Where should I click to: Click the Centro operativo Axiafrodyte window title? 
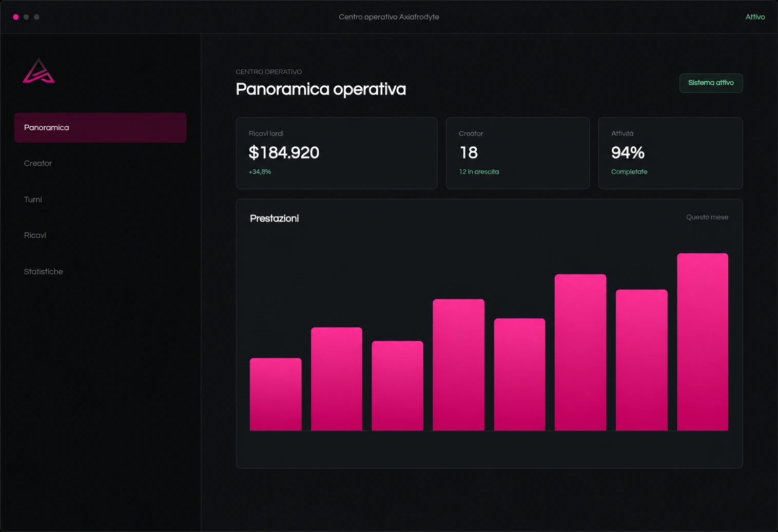(x=389, y=17)
